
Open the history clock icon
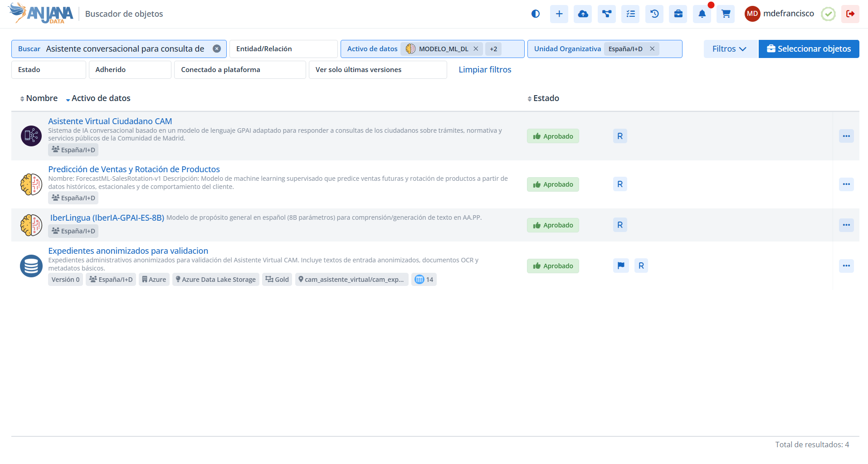[654, 14]
